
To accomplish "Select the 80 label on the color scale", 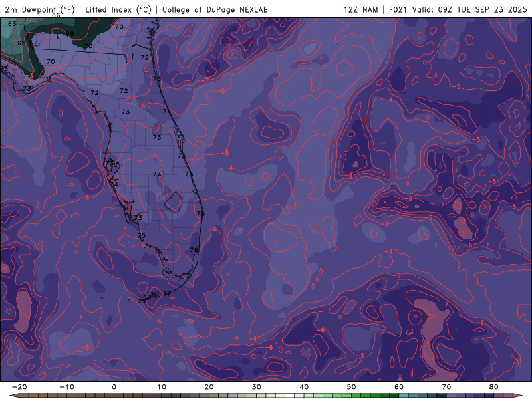I will (494, 387).
